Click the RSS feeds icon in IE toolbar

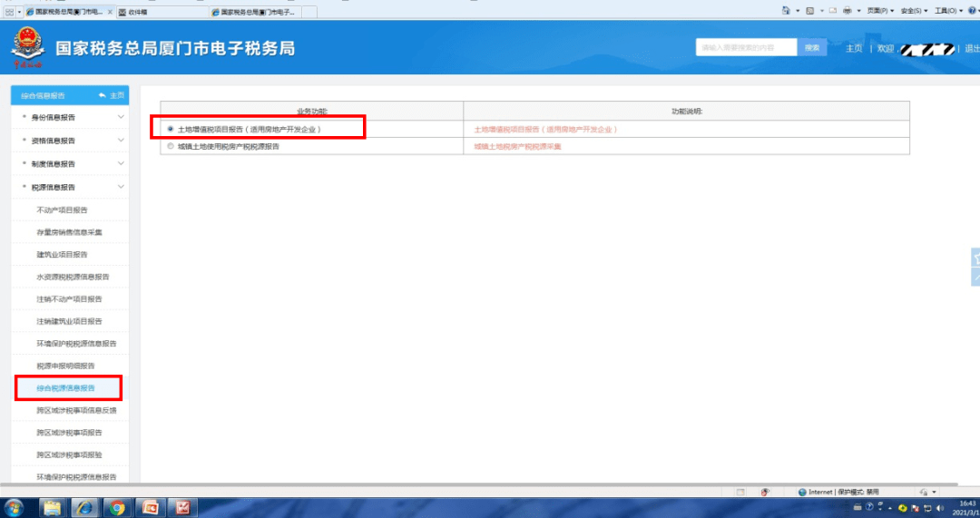[x=810, y=11]
